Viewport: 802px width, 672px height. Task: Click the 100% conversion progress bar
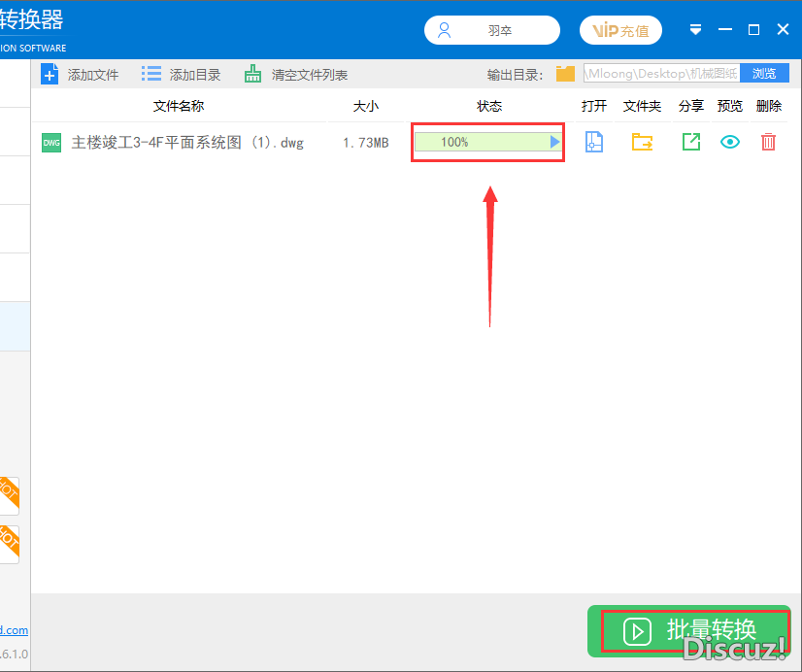click(x=481, y=142)
